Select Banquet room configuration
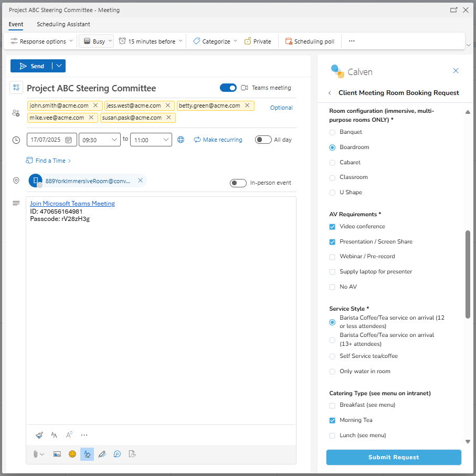Image resolution: width=476 pixels, height=476 pixels. coord(332,132)
